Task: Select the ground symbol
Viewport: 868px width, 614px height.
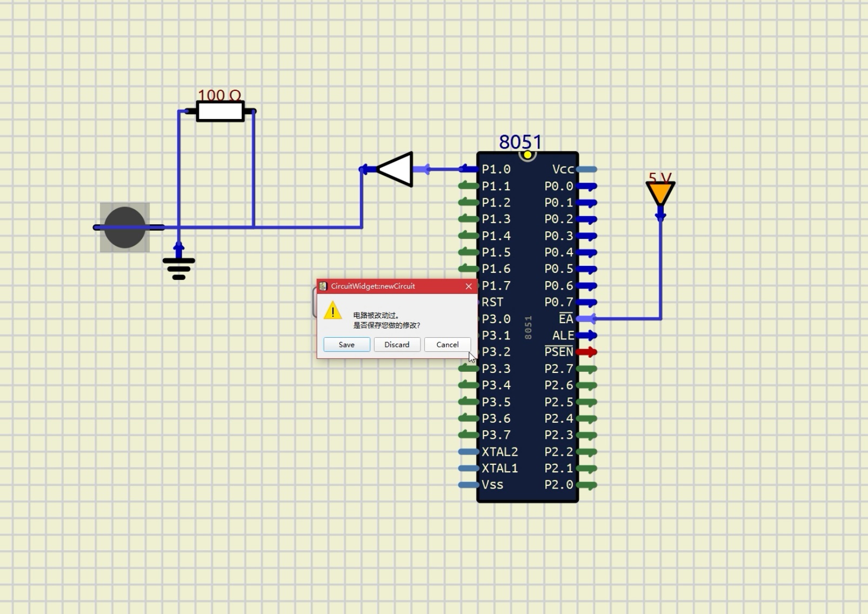Action: (179, 266)
